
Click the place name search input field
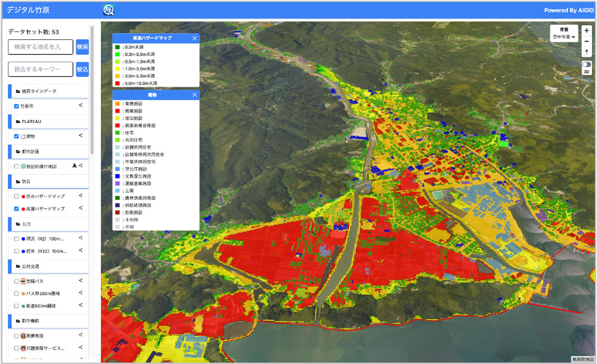(41, 47)
